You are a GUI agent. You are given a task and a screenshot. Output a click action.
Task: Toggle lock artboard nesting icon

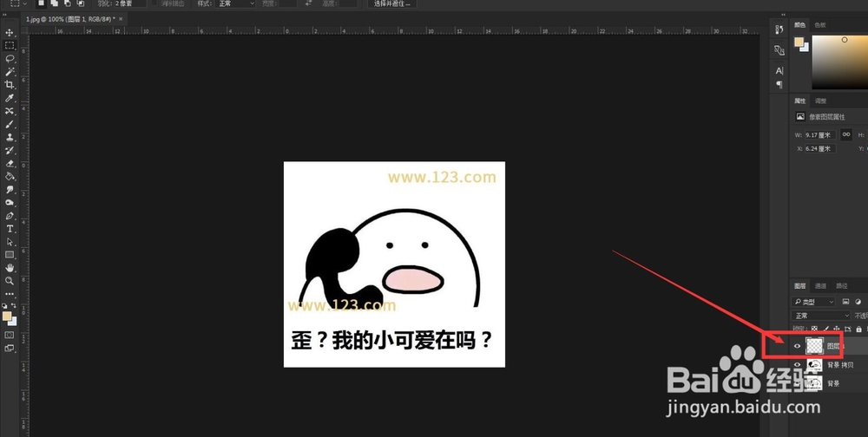pyautogui.click(x=847, y=329)
